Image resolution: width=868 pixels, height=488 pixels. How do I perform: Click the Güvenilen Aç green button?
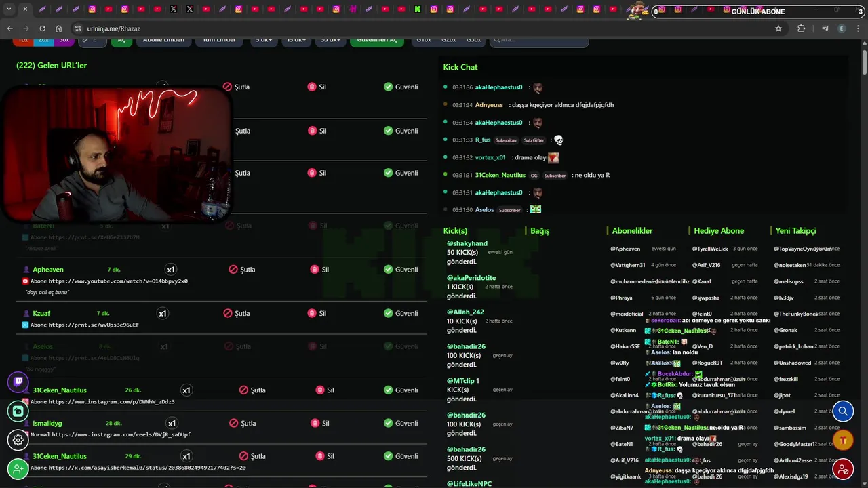click(377, 41)
